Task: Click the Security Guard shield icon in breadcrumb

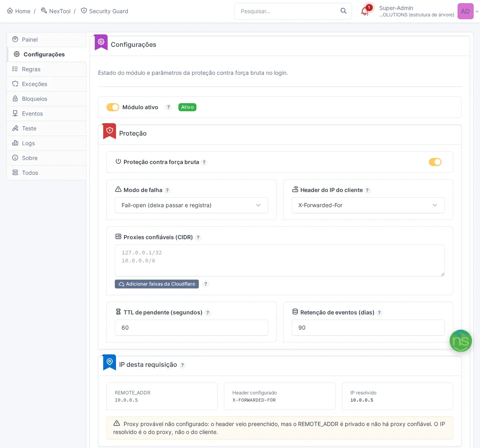Action: (84, 11)
